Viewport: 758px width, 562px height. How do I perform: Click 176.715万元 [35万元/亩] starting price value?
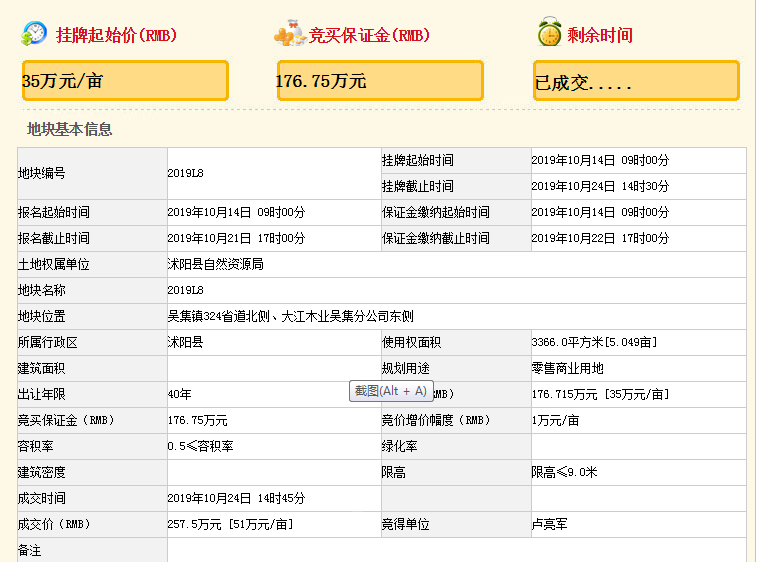600,395
